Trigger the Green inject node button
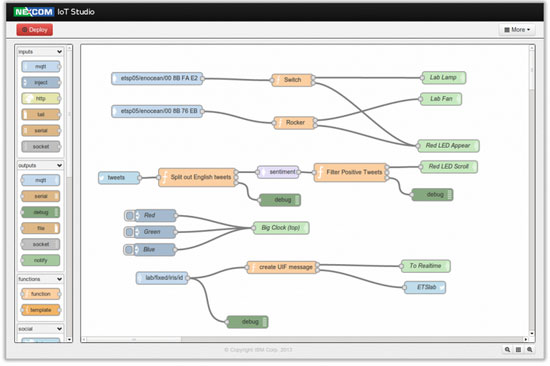550x366 pixels. point(129,232)
